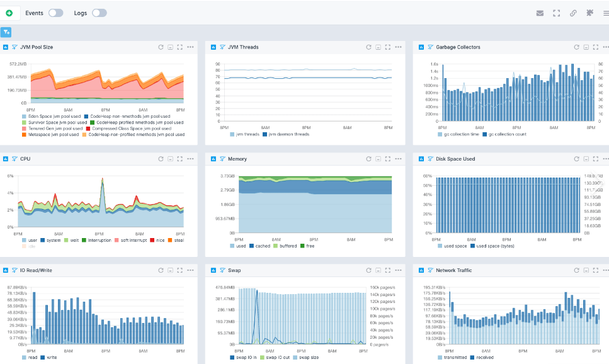Click the 'cached' color swatch in Memory legend
609x364 pixels.
pos(252,246)
